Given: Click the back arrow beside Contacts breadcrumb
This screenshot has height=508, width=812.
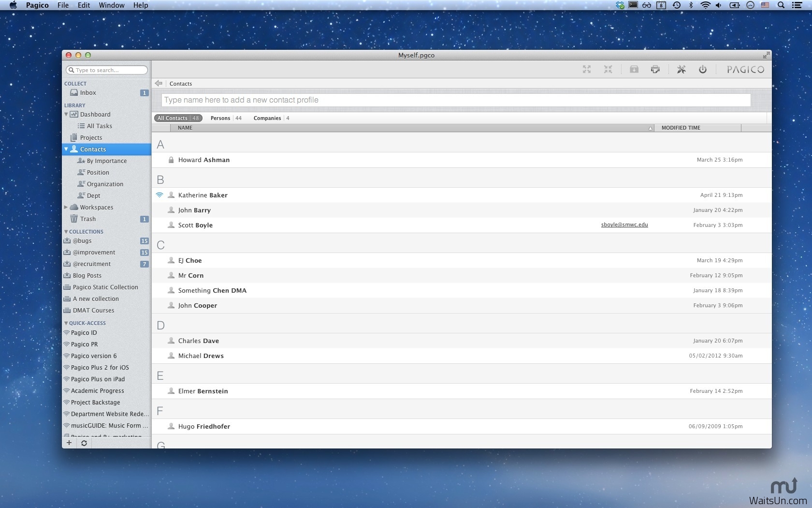Looking at the screenshot, I should (x=159, y=84).
